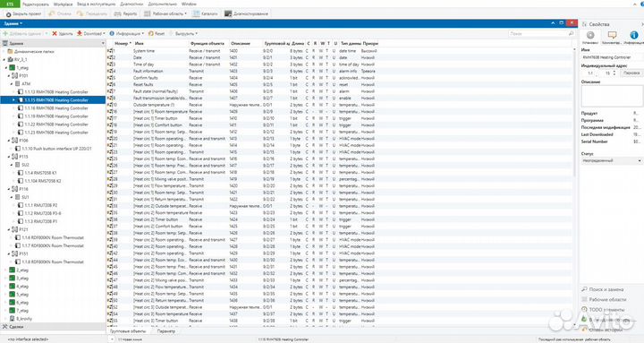Click the Description text area in Properties
The height and width of the screenshot is (343, 644).
(x=612, y=96)
